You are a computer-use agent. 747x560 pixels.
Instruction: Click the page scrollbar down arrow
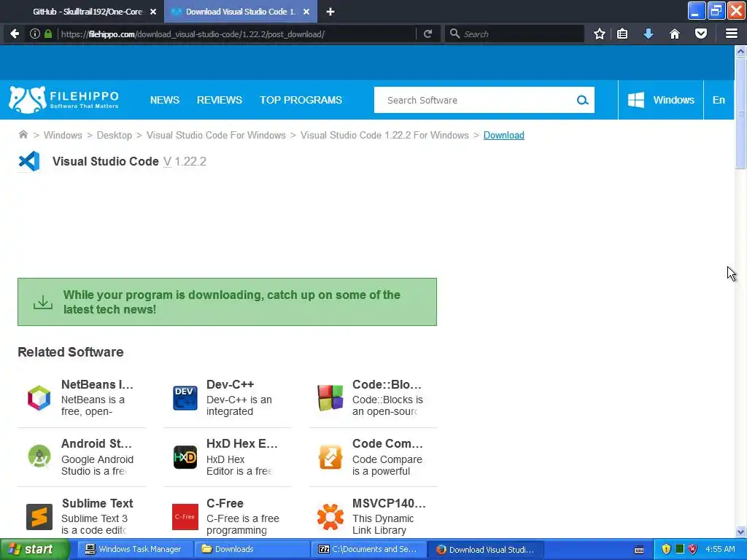tap(741, 532)
